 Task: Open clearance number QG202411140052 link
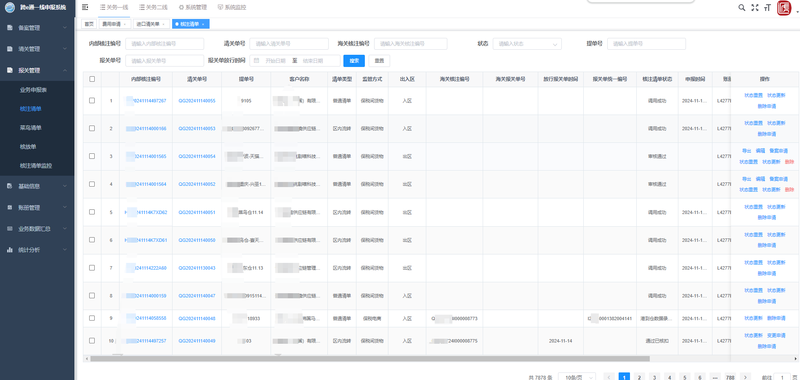click(197, 184)
